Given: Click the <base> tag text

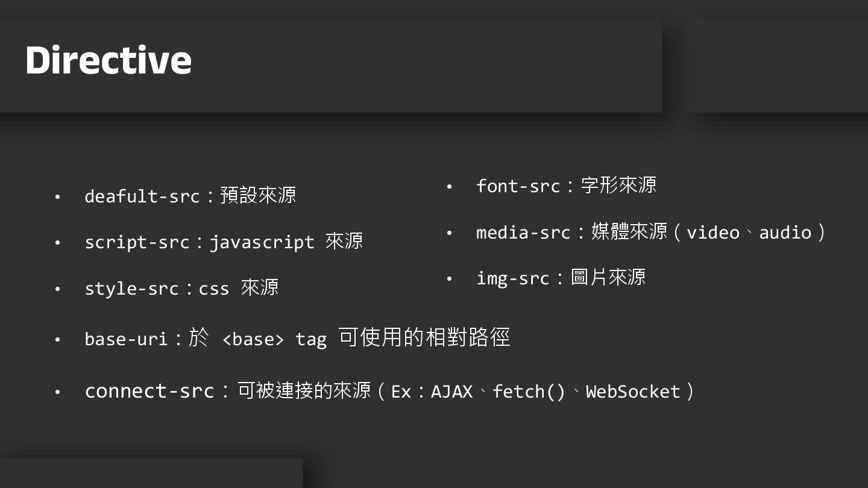Looking at the screenshot, I should pos(253,339).
